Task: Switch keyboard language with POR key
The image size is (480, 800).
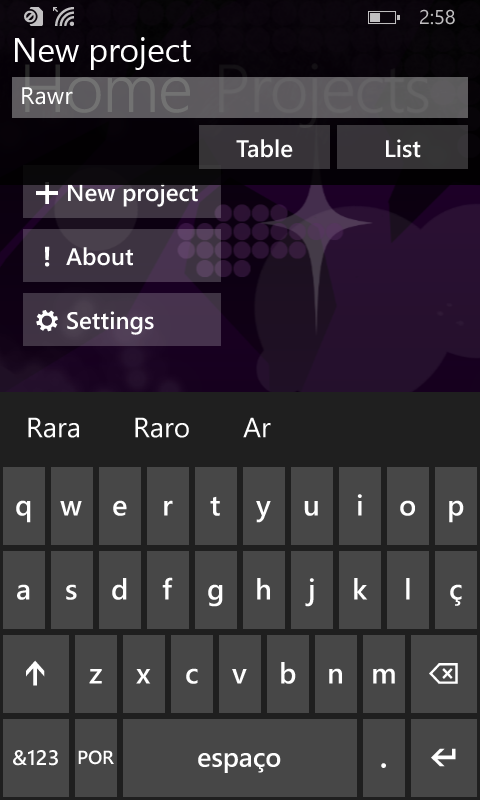Action: pos(96,758)
